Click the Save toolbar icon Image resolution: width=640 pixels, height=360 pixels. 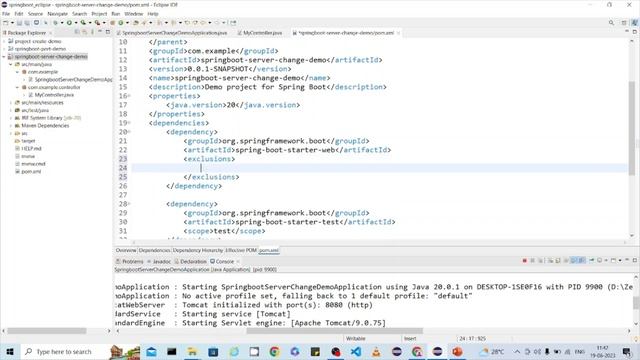19,23
